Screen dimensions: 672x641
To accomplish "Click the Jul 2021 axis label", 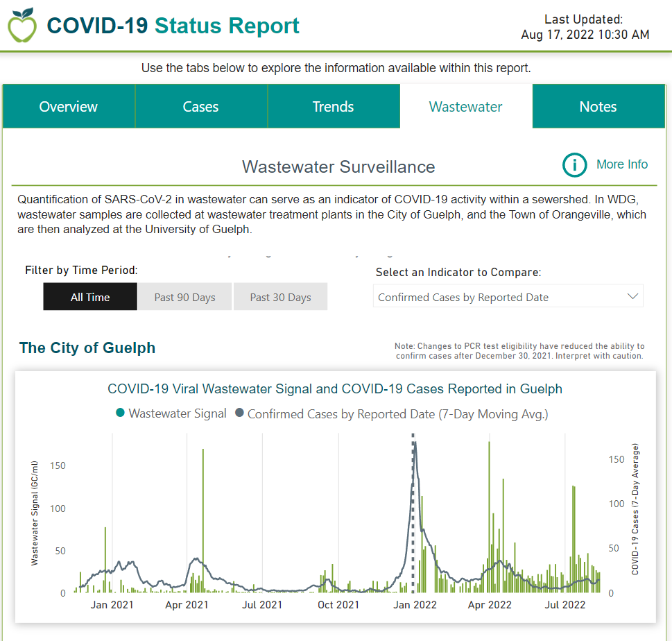I will (x=262, y=604).
